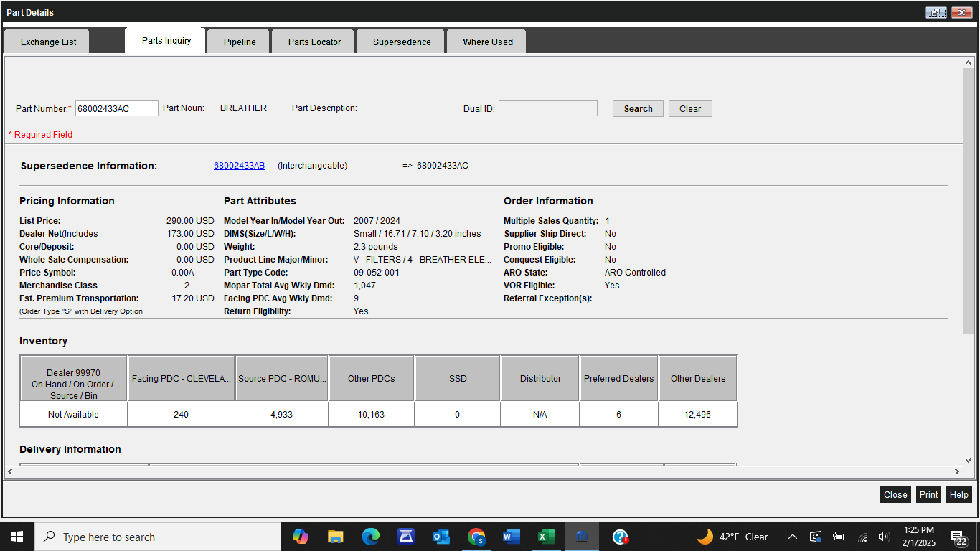Follow the 68002433AB part link
Screen dimensions: 980x551
[x=240, y=166]
